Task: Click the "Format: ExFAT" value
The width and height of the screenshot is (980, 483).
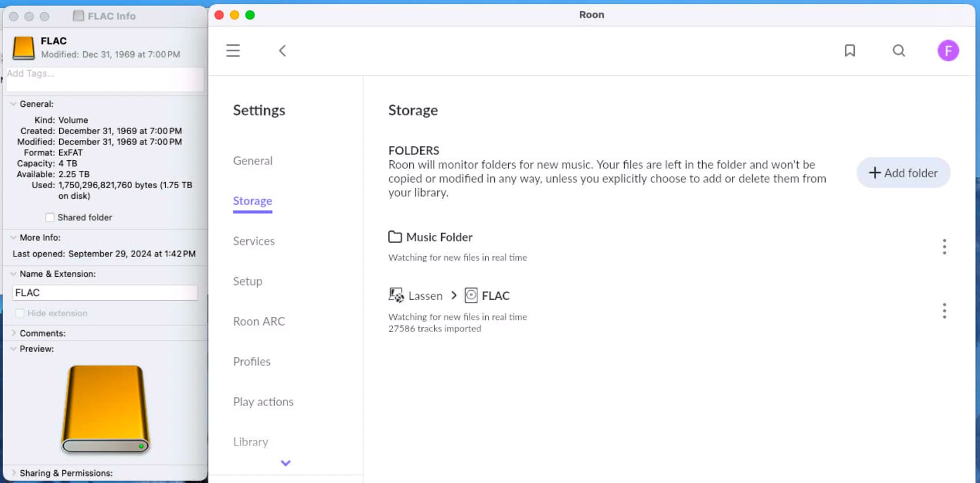Action: point(71,153)
